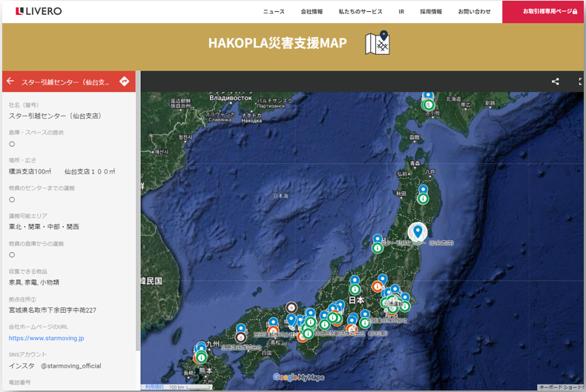586x392 pixels.
Task: Go to the IR page
Action: (x=401, y=12)
